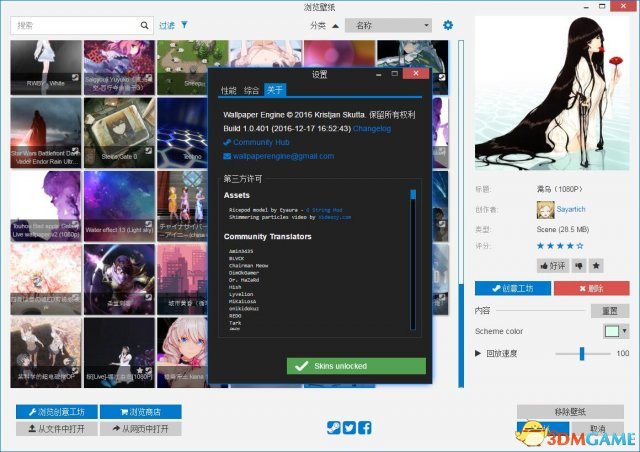Click the 过滤 filter link

(167, 25)
